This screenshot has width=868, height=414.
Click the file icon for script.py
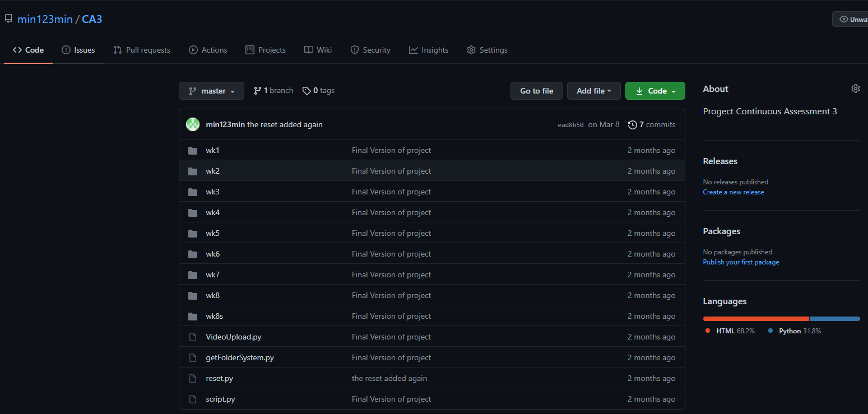point(193,399)
